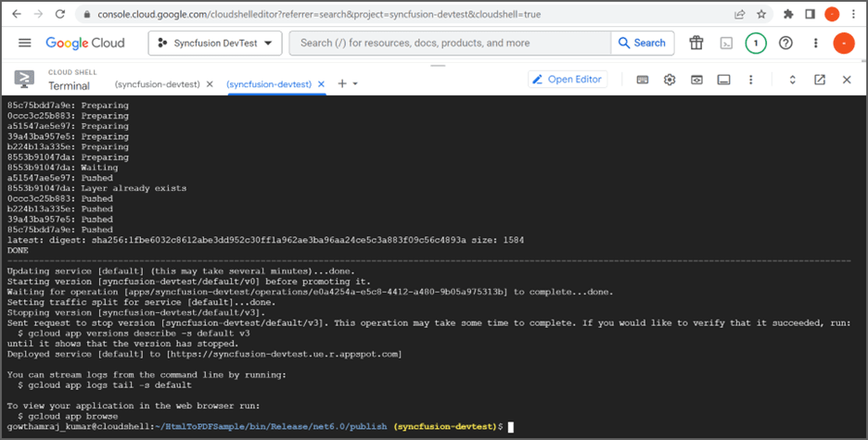Viewport: 868px width, 440px height.
Task: Click the resources and docs search field
Action: pos(450,44)
